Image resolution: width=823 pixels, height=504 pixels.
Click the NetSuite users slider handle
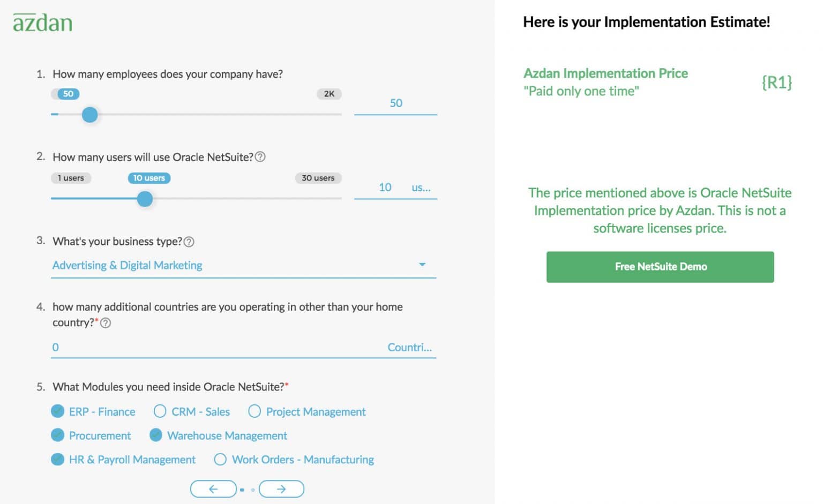click(x=145, y=199)
